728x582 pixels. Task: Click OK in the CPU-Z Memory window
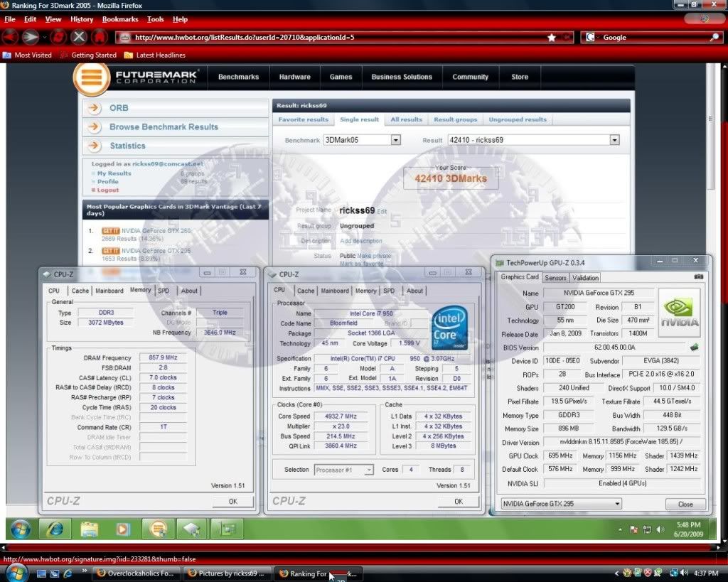click(233, 501)
